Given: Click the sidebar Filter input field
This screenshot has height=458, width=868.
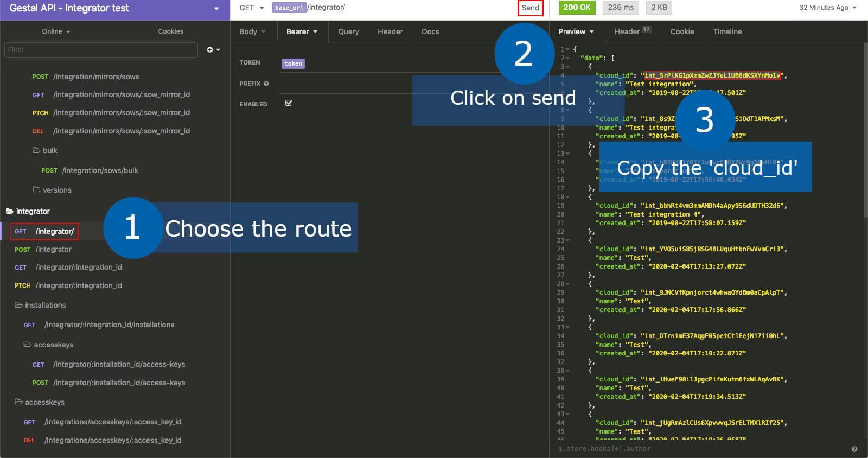Looking at the screenshot, I should pyautogui.click(x=101, y=50).
